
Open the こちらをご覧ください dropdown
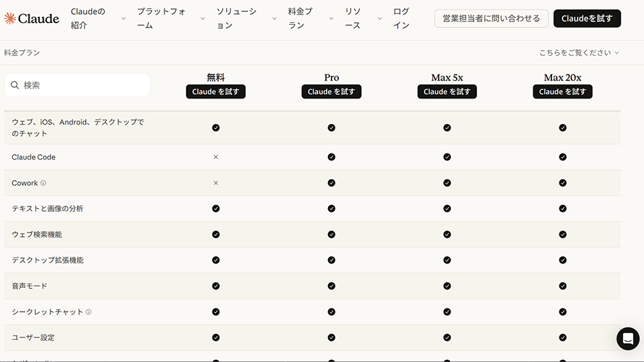click(579, 52)
